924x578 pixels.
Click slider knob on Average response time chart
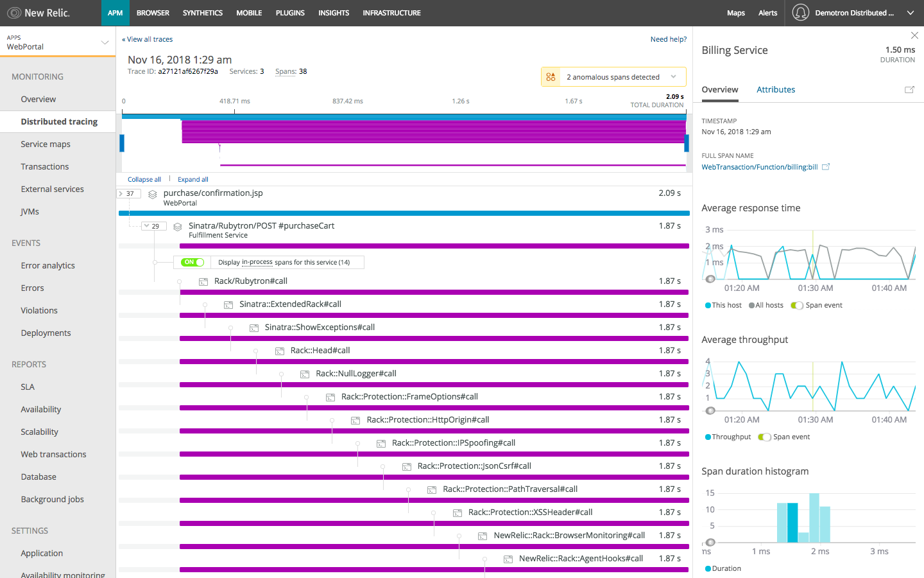710,279
